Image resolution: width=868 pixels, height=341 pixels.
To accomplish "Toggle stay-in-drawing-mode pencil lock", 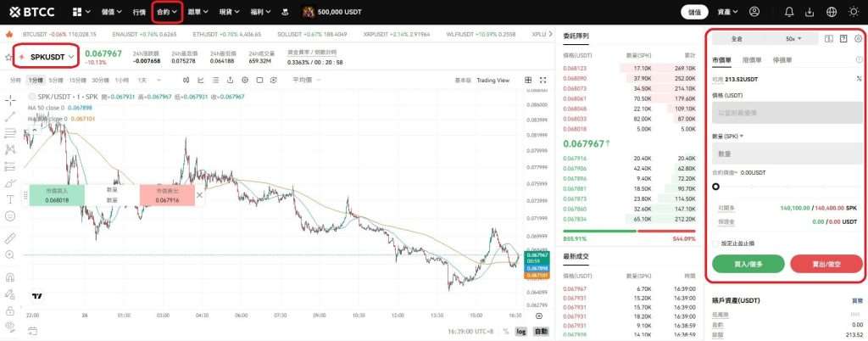I will click(10, 294).
